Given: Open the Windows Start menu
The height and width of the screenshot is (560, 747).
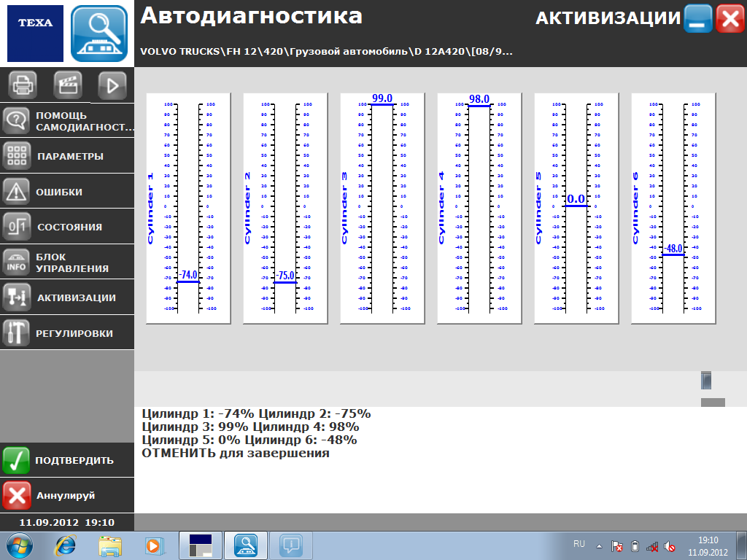Looking at the screenshot, I should (x=20, y=545).
